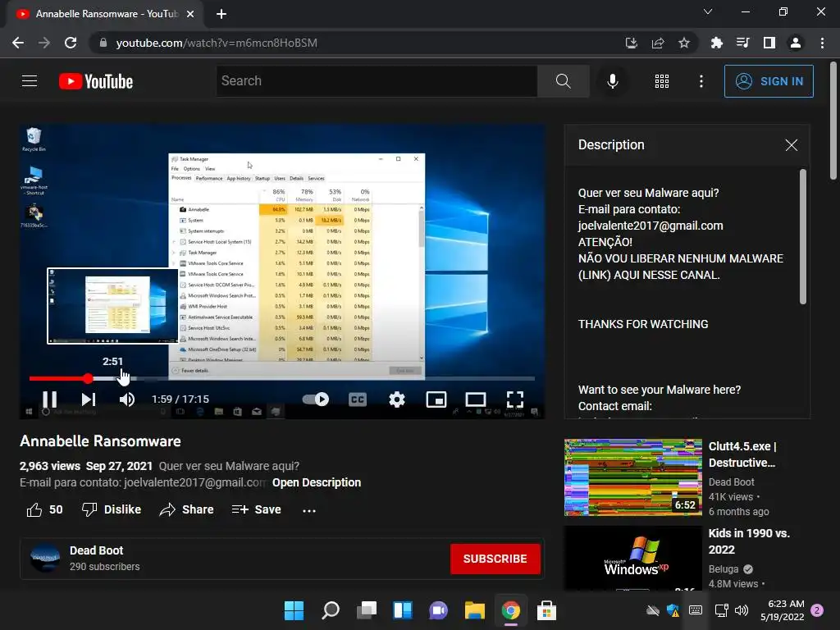Open Microsoft Store from taskbar

pyautogui.click(x=546, y=610)
